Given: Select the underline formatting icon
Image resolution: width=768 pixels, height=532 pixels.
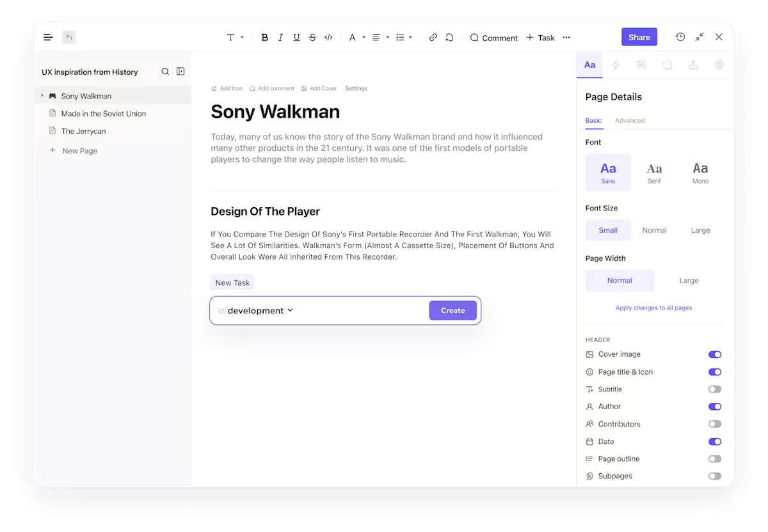Looking at the screenshot, I should [x=296, y=37].
